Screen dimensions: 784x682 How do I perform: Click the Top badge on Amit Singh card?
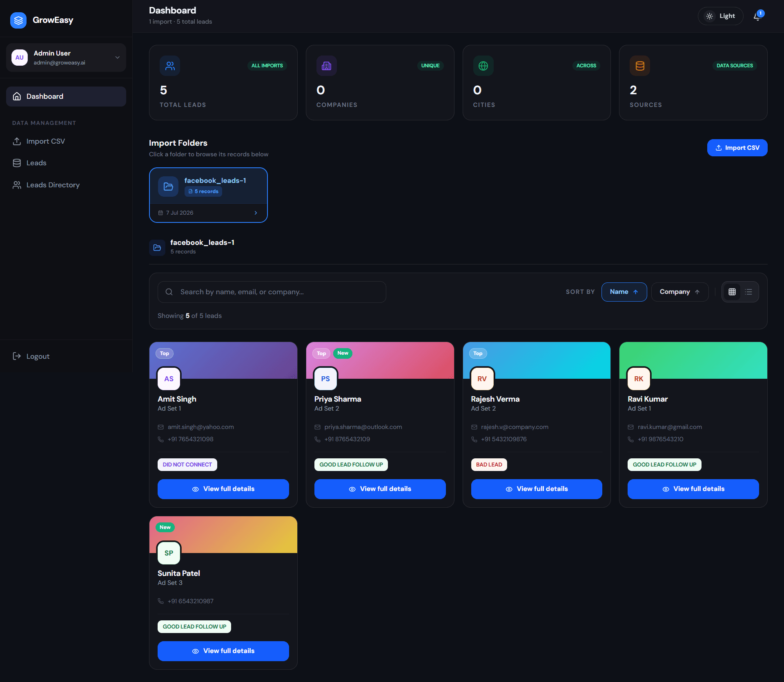(165, 353)
